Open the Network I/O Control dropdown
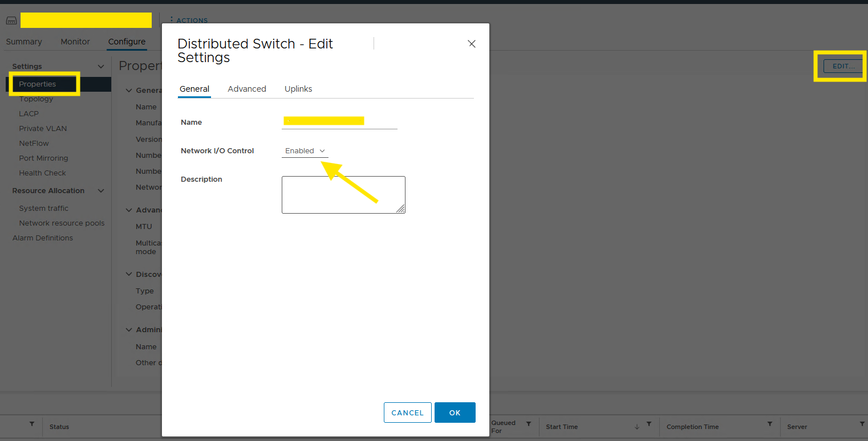 coord(305,151)
